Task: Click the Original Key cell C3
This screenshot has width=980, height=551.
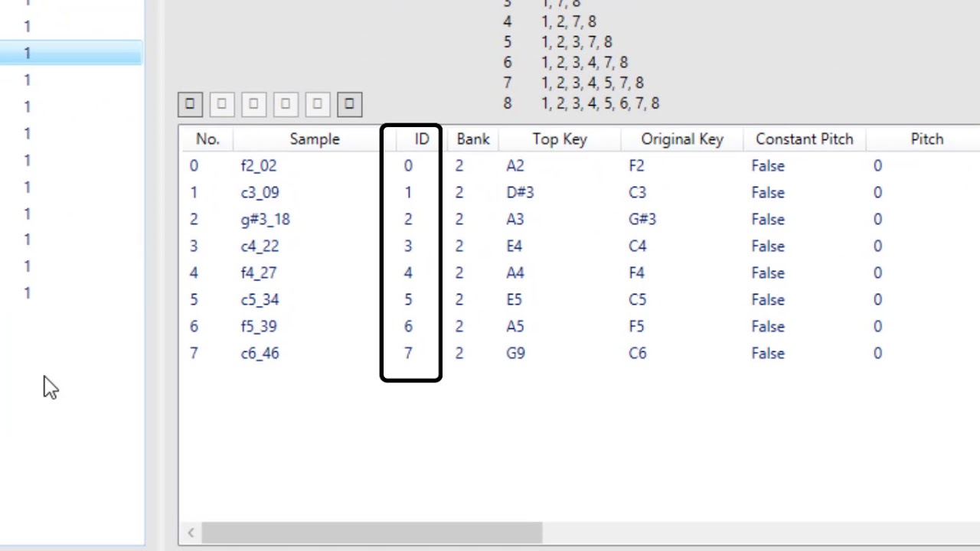Action: pos(637,193)
